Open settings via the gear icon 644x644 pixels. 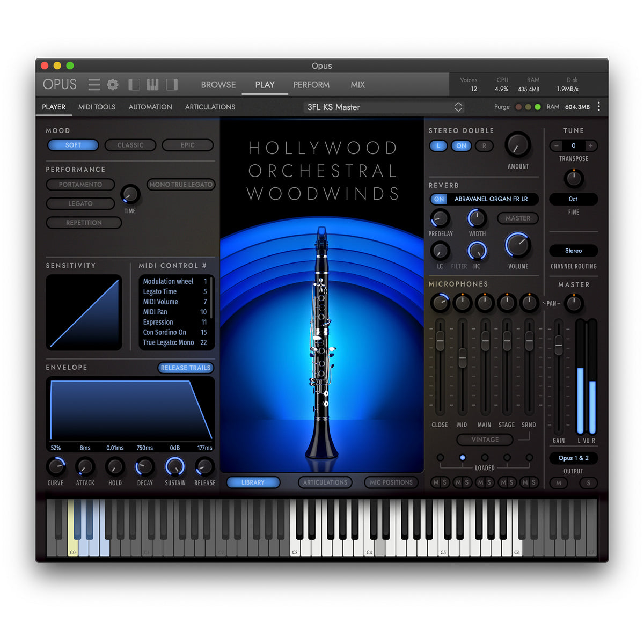tap(113, 85)
